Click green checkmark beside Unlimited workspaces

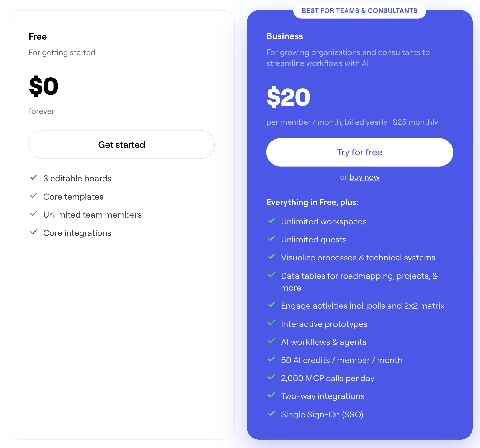tap(271, 220)
